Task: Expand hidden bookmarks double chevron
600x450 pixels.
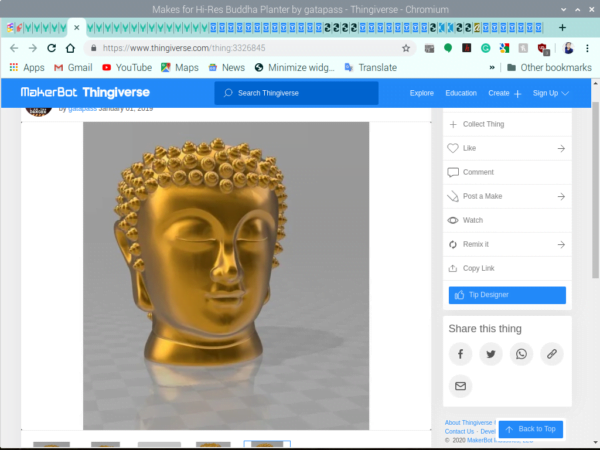Action: pos(492,67)
